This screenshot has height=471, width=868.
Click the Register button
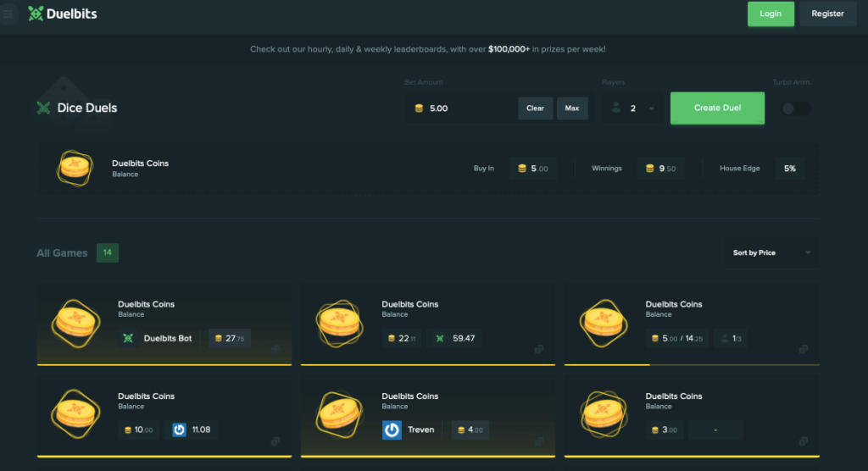pyautogui.click(x=827, y=14)
